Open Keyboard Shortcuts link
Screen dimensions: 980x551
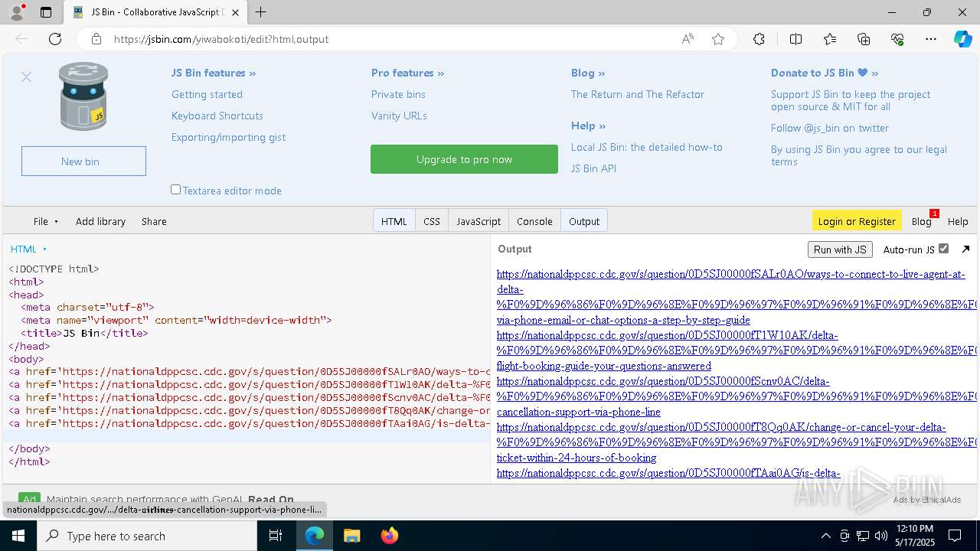[x=217, y=116]
